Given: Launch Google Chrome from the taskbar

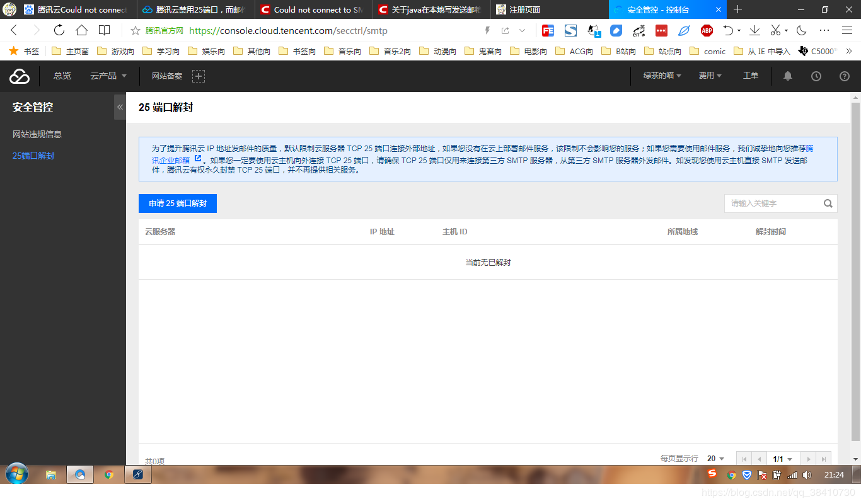Looking at the screenshot, I should (108, 474).
